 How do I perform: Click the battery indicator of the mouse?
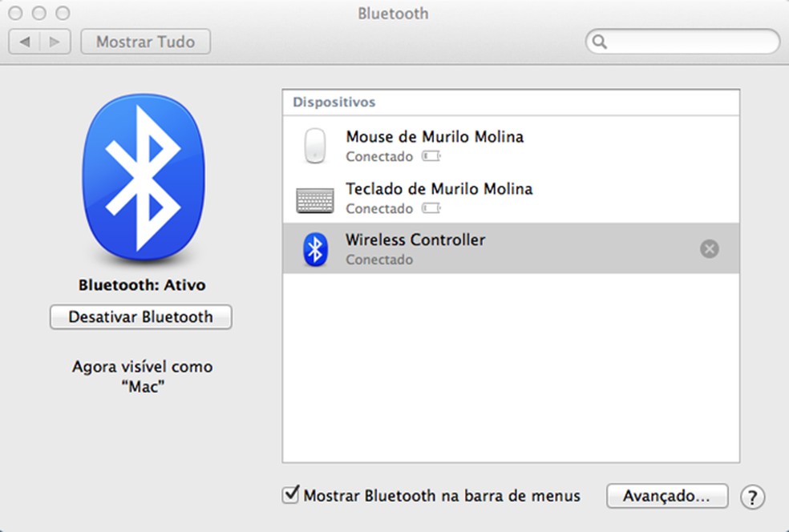(430, 157)
